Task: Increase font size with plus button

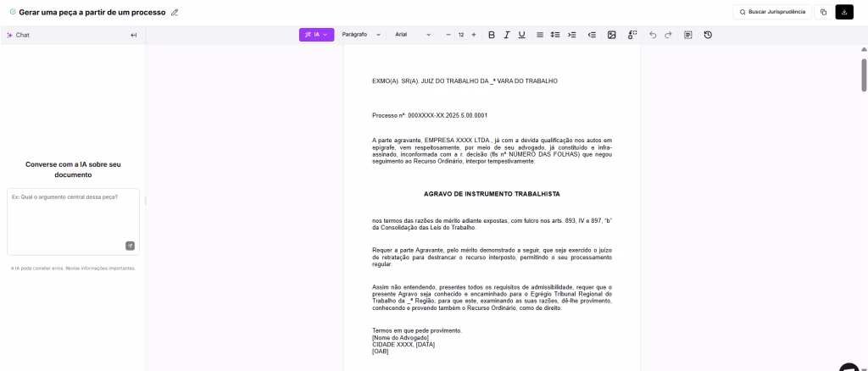Action: 473,35
